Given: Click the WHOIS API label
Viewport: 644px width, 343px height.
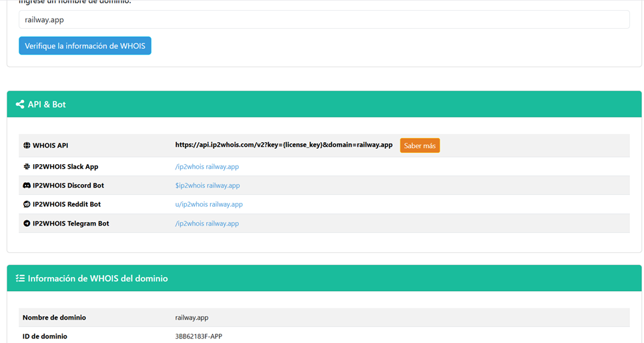Looking at the screenshot, I should 51,145.
